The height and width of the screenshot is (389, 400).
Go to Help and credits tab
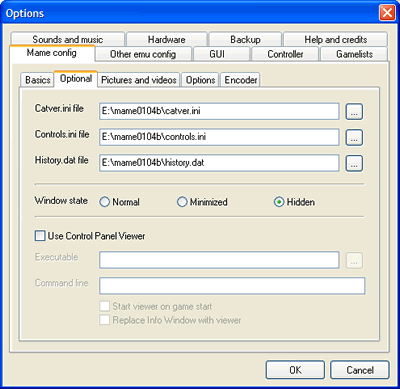click(335, 39)
